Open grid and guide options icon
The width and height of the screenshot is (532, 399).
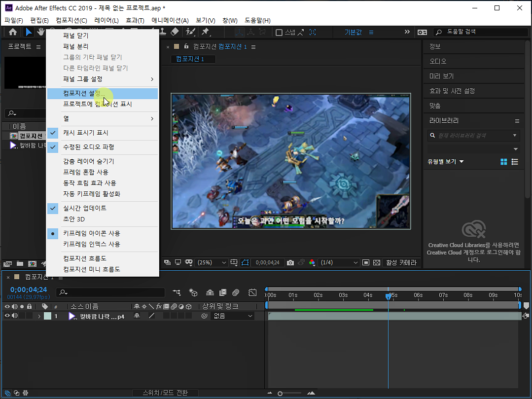234,262
